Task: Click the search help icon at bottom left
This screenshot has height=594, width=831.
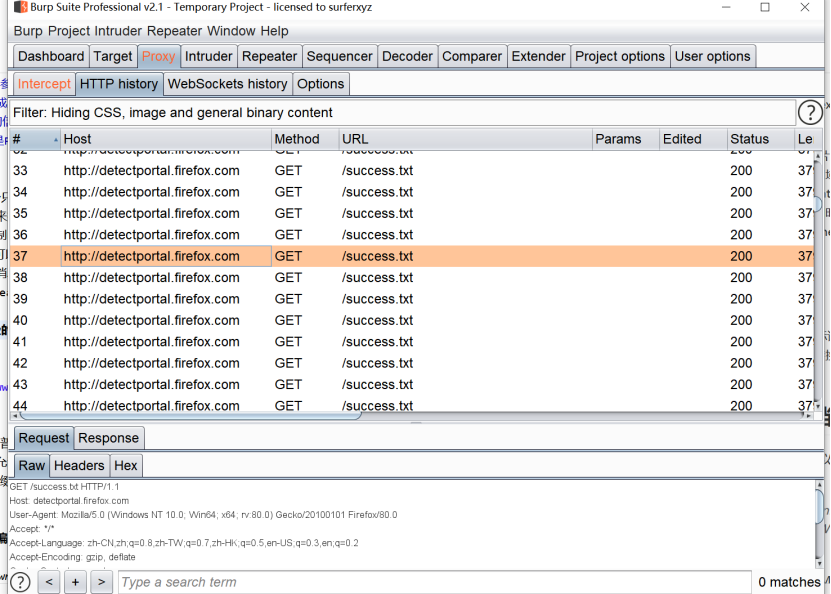Action: (20, 582)
